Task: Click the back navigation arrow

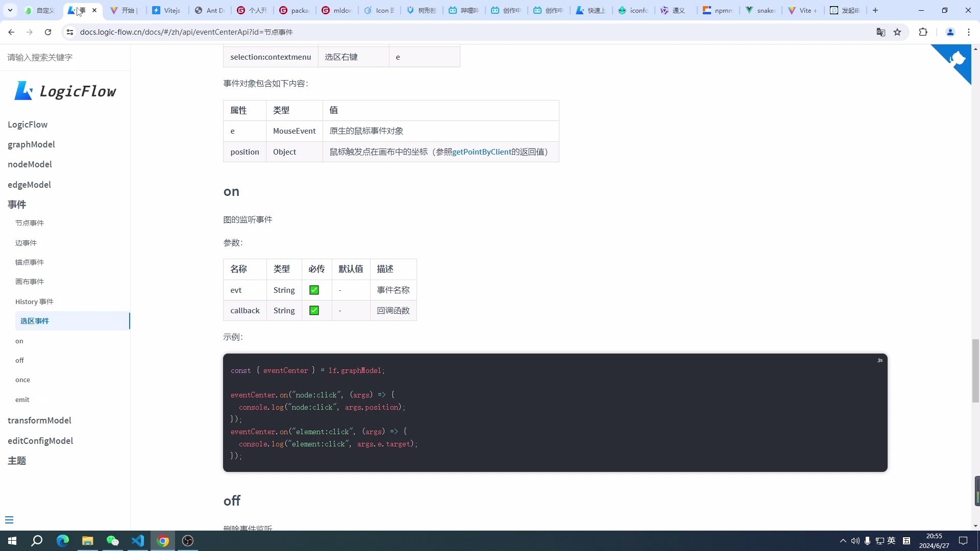Action: pos(11,32)
